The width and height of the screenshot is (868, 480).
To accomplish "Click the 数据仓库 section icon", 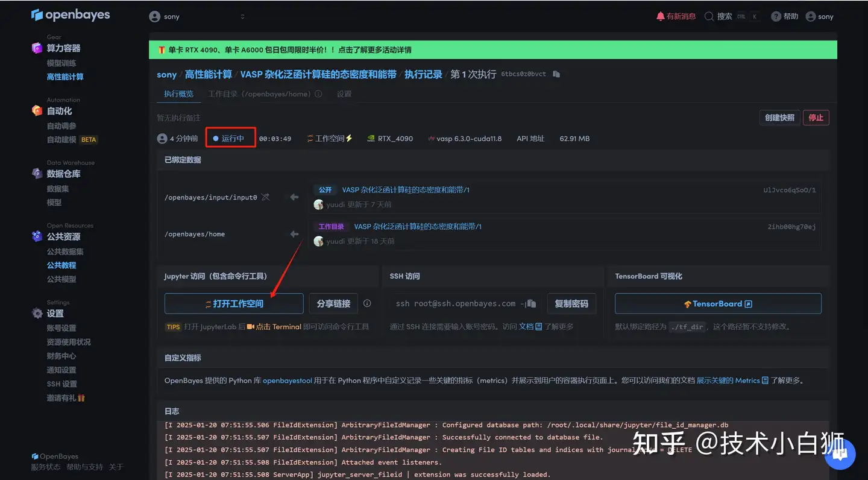I will (37, 174).
